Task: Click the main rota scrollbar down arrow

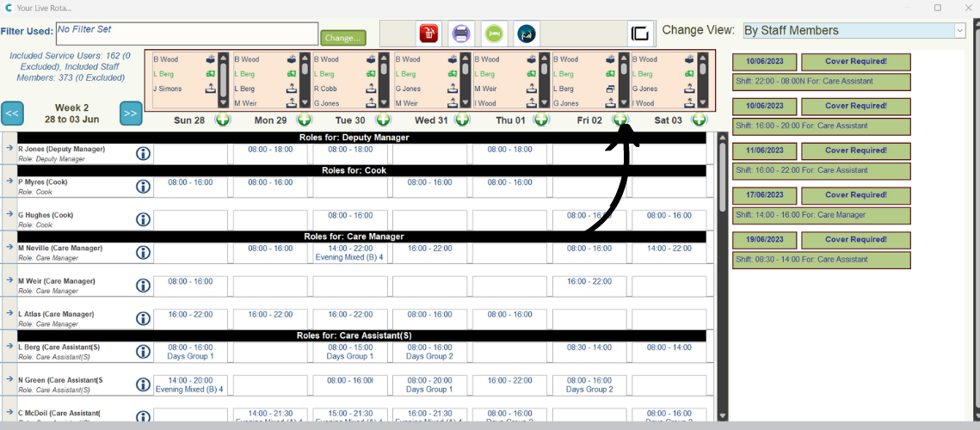Action: pyautogui.click(x=723, y=415)
